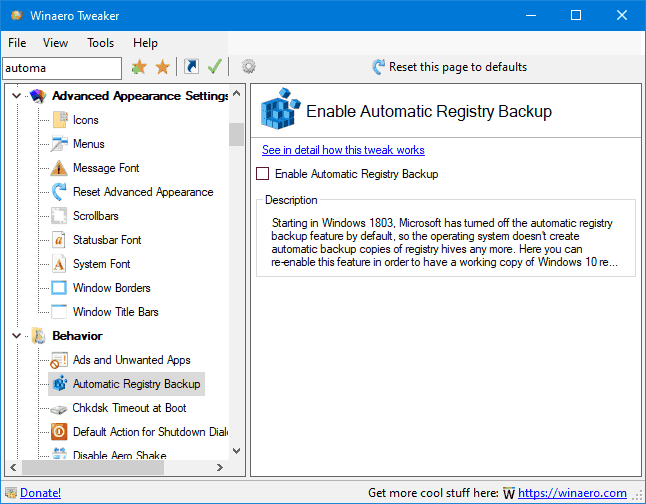The width and height of the screenshot is (646, 504).
Task: Click the tree scroll left arrow
Action: [13, 467]
